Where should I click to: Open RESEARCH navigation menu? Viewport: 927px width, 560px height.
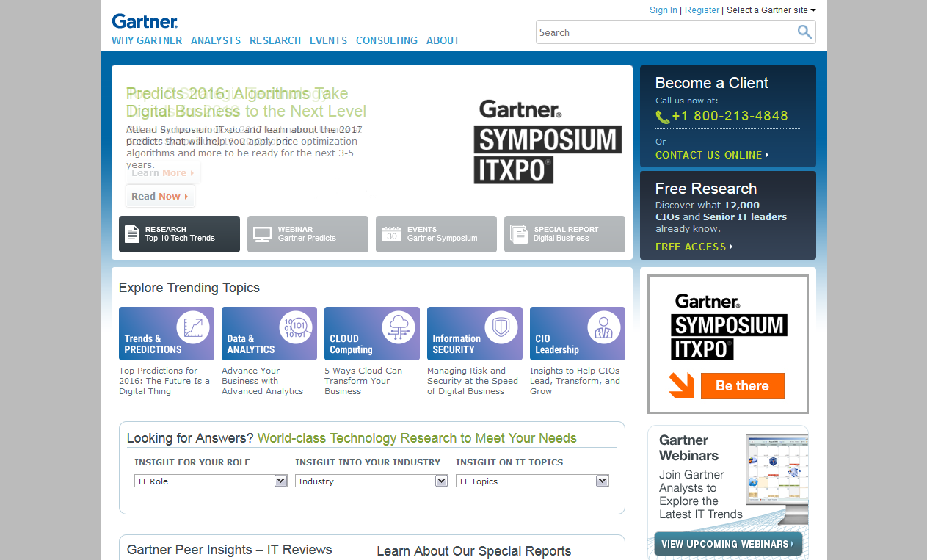(x=275, y=40)
